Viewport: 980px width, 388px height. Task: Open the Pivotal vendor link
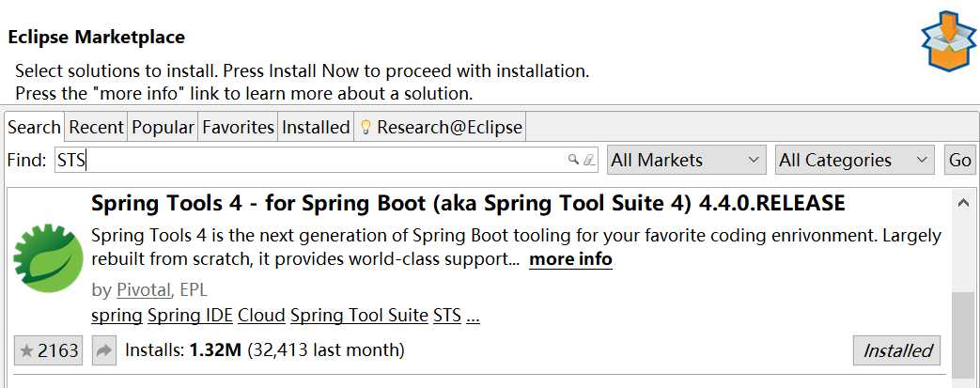(x=143, y=290)
